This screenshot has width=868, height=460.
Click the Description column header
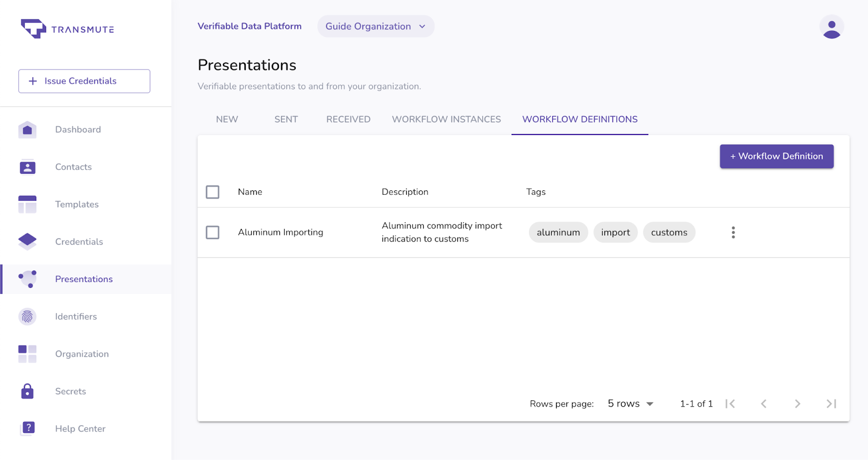pyautogui.click(x=405, y=192)
